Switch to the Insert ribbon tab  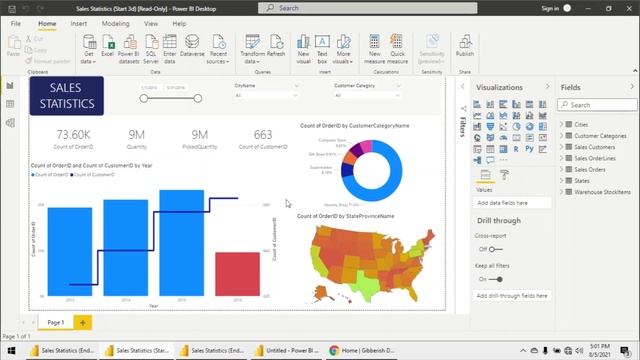pyautogui.click(x=78, y=24)
